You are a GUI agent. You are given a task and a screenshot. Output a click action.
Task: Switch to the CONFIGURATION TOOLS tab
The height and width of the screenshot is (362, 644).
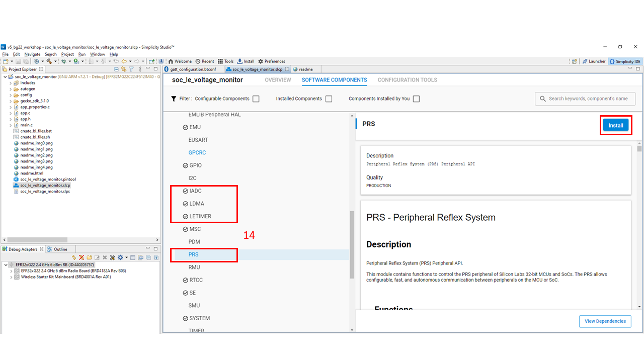[x=408, y=80]
